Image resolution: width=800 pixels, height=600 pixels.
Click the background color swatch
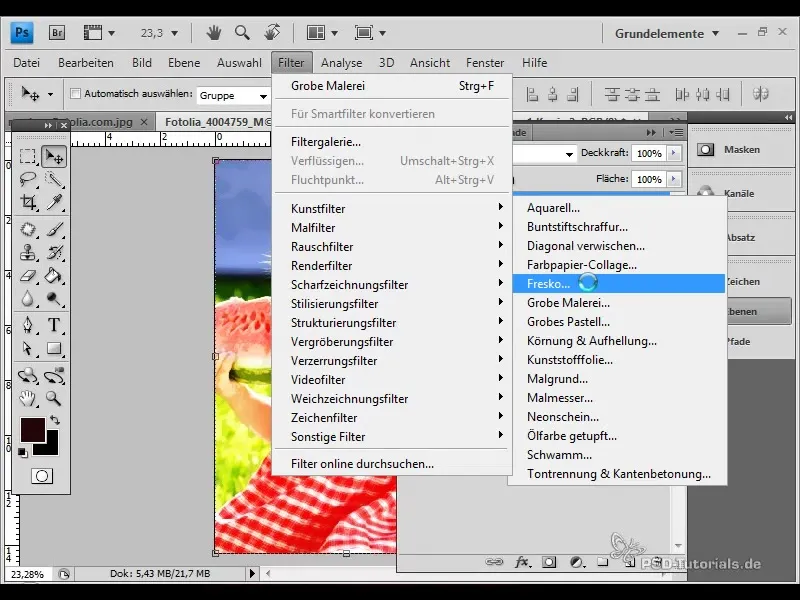tap(50, 446)
